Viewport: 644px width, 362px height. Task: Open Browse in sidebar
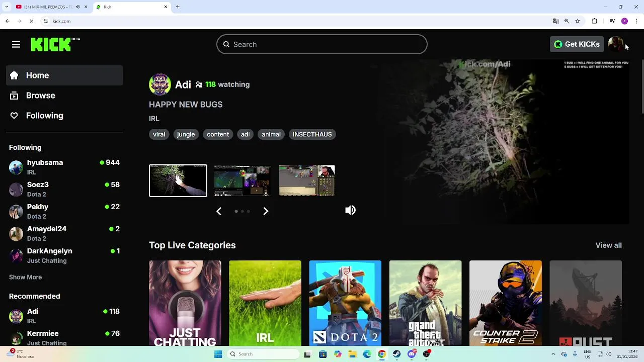pyautogui.click(x=64, y=96)
